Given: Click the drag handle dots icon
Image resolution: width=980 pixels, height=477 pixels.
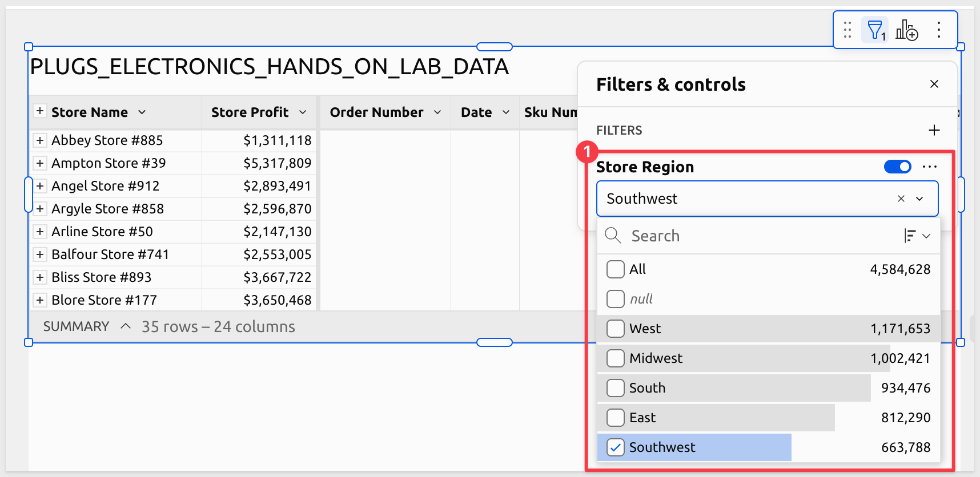Looking at the screenshot, I should click(x=848, y=30).
